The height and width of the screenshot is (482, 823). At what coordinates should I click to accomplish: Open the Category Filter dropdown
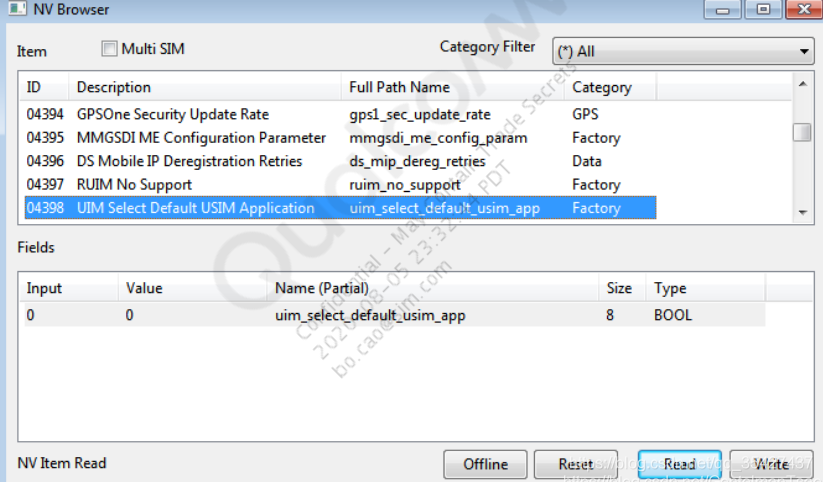683,51
